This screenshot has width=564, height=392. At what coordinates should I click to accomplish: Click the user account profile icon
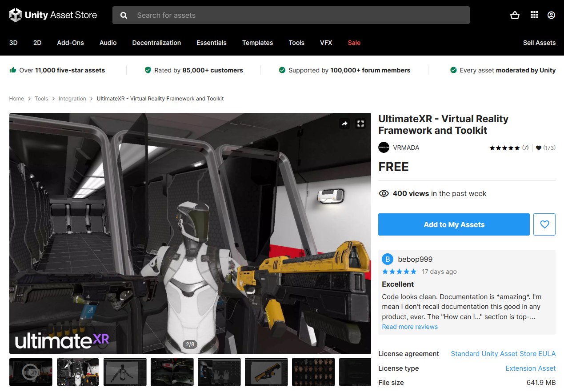pos(551,15)
